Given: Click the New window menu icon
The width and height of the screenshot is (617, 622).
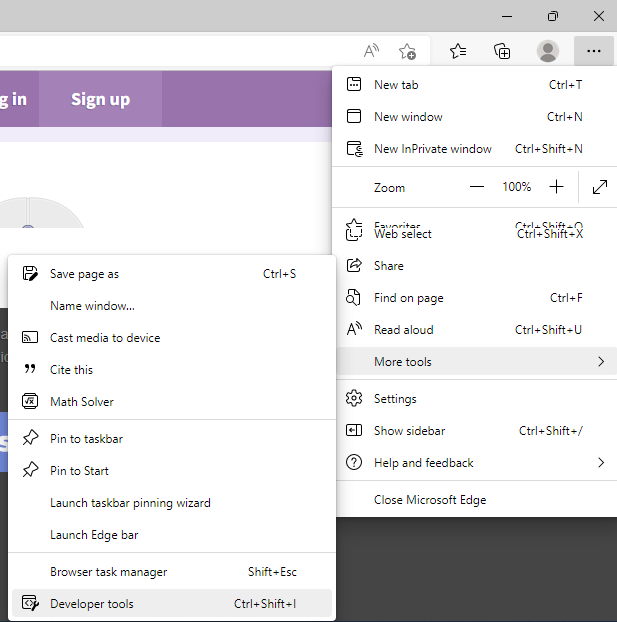Looking at the screenshot, I should pos(354,117).
